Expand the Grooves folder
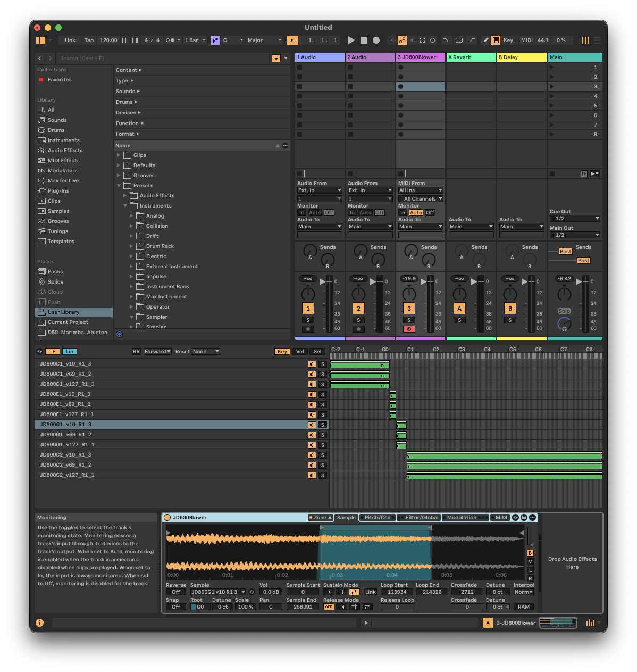The image size is (637, 672). pyautogui.click(x=119, y=175)
